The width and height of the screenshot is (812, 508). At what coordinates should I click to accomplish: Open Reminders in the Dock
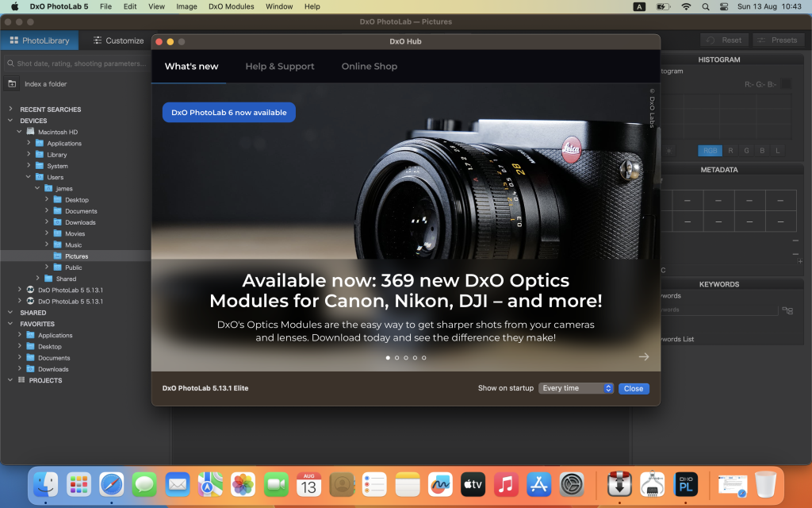tap(374, 485)
